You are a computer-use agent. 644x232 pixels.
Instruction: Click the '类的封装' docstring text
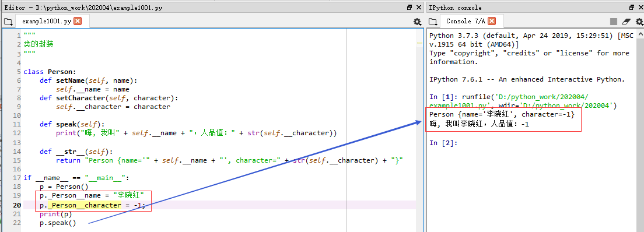38,44
